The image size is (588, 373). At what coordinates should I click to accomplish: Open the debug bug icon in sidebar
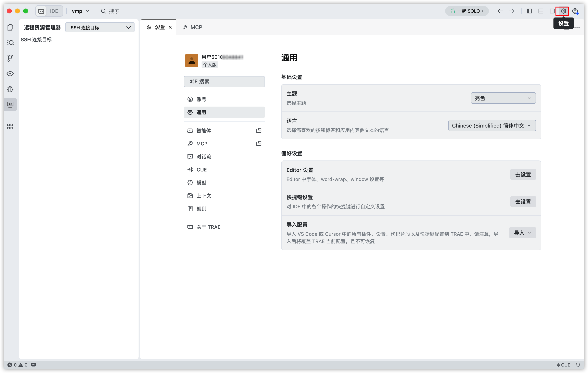click(x=10, y=89)
